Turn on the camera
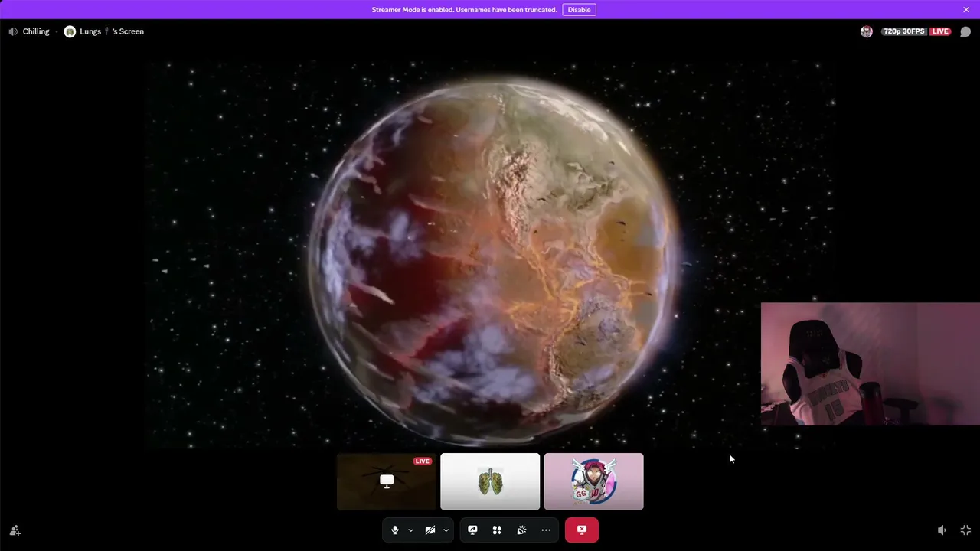Screen dimensions: 980x551 430,530
